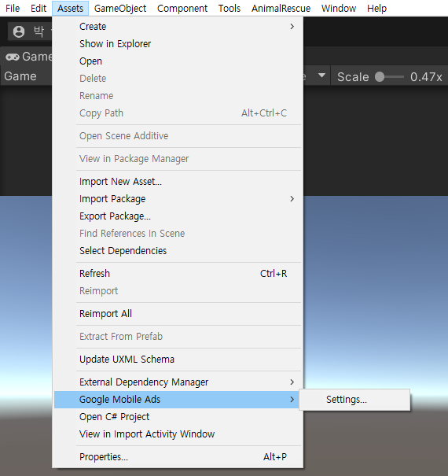Open the File menu
The height and width of the screenshot is (476, 448).
[13, 8]
